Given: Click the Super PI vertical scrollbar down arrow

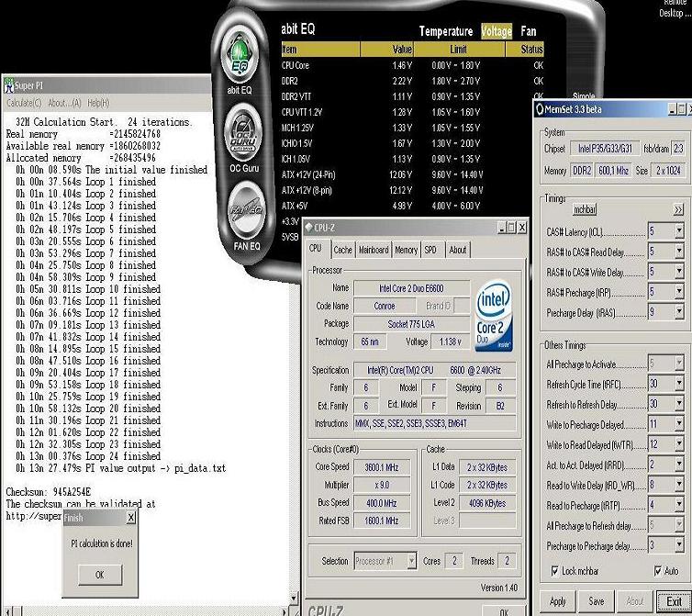Looking at the screenshot, I should point(294,599).
